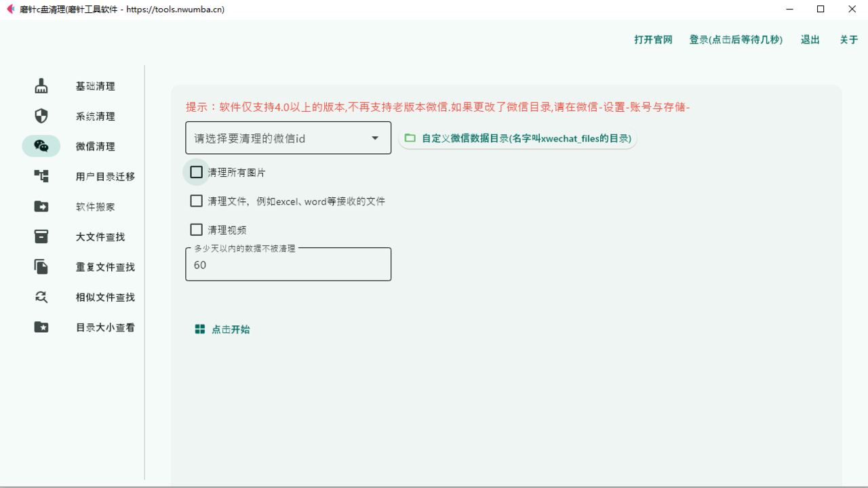
Task: Click the search-refresh icon for 相似文件查找
Action: tap(41, 297)
